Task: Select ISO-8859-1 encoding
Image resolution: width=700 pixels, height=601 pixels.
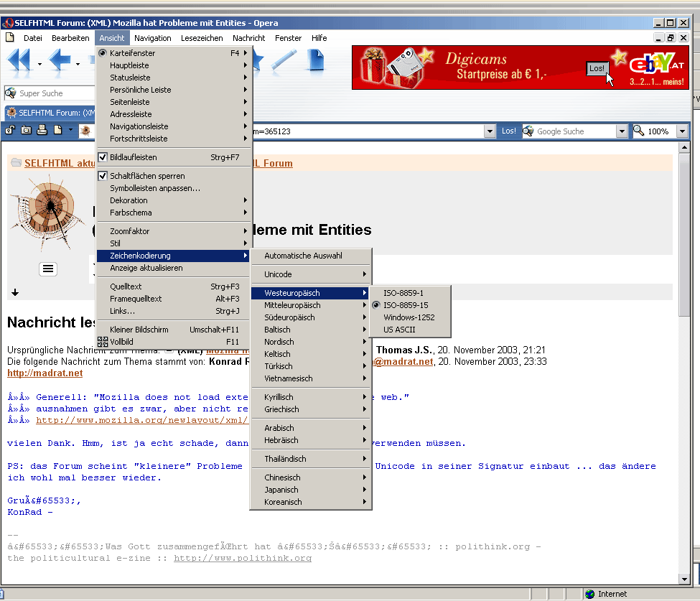Action: 403,293
